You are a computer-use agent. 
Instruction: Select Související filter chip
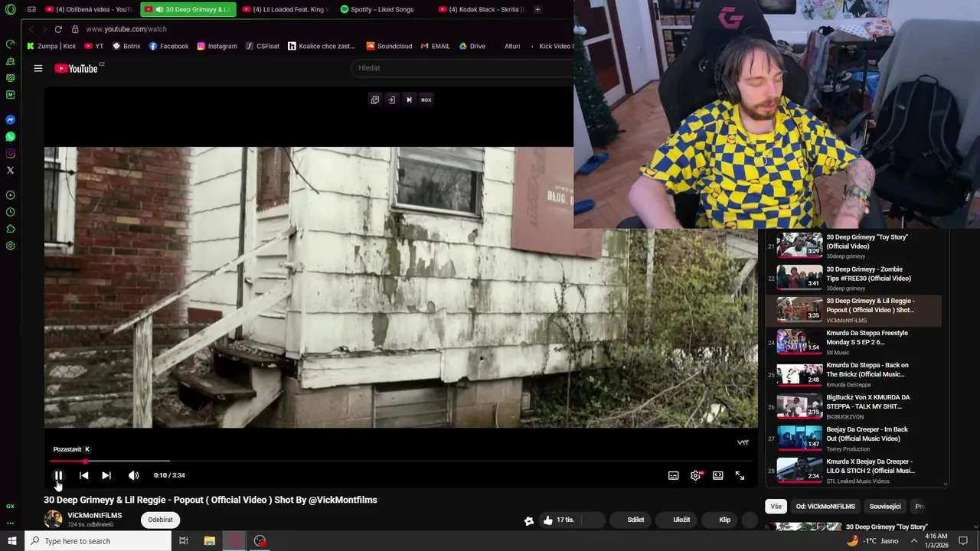pos(885,507)
